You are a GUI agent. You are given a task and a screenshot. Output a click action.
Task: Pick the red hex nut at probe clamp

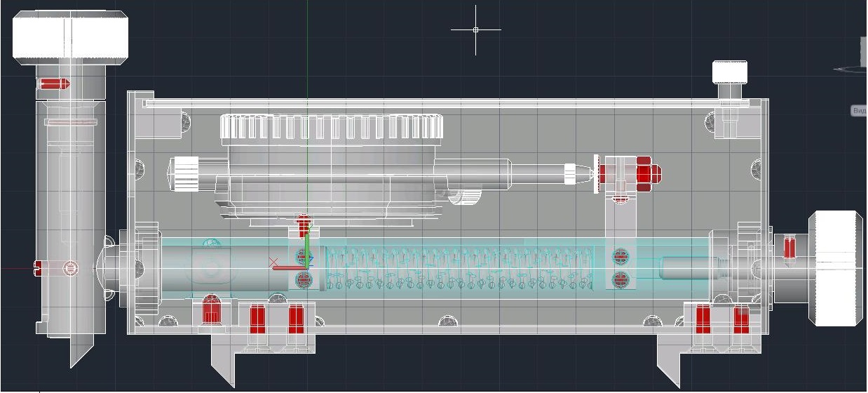pos(644,172)
